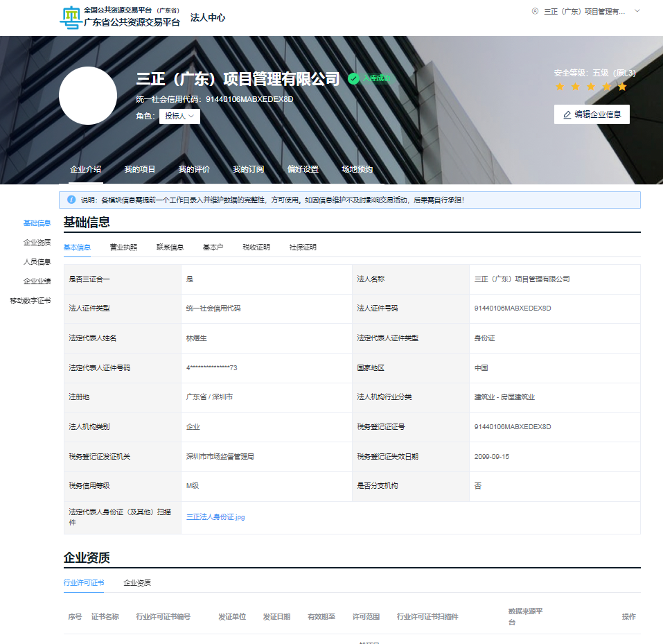This screenshot has height=644, width=663.
Task: Click the 法人中心 header title
Action: point(208,17)
